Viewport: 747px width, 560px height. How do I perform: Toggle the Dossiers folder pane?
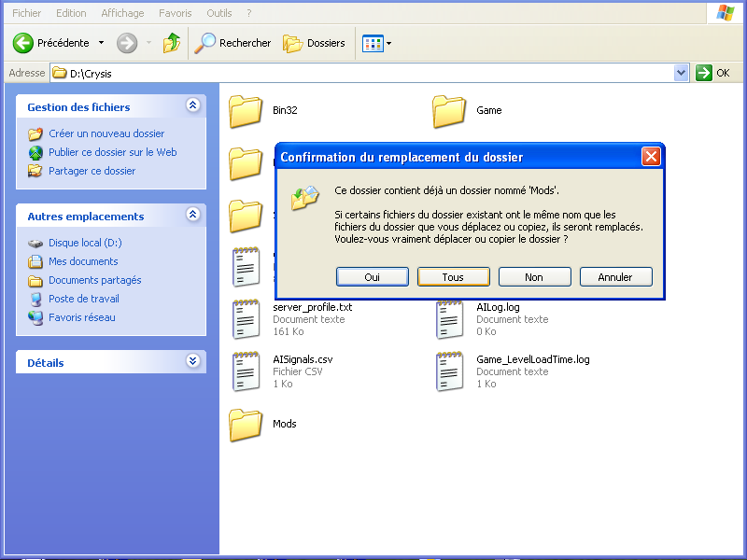pyautogui.click(x=314, y=43)
